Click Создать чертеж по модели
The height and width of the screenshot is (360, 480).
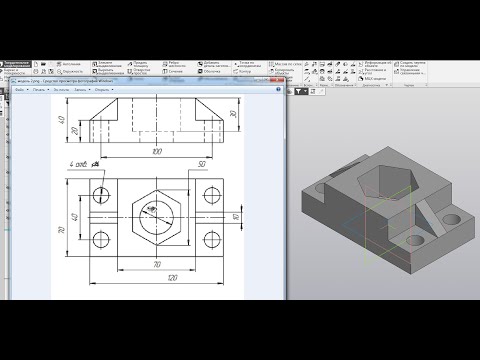point(410,64)
